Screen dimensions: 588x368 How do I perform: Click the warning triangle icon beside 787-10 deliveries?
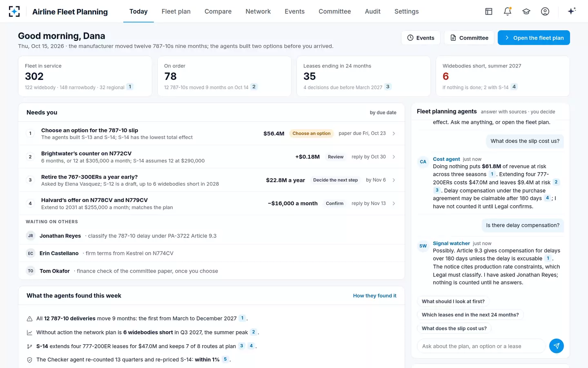(29, 319)
